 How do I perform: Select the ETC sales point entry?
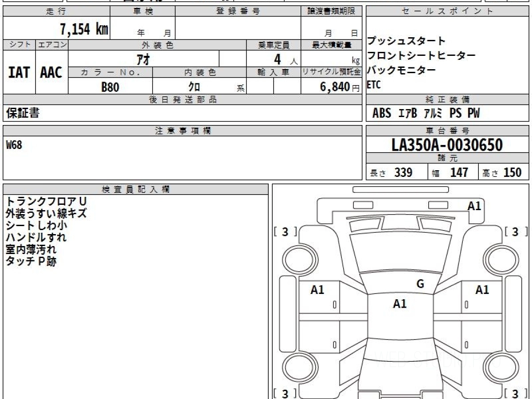tap(374, 85)
